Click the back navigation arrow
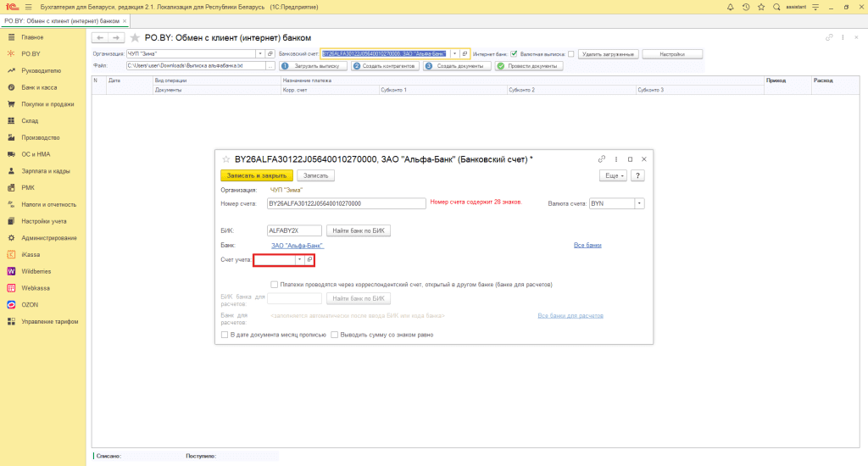The height and width of the screenshot is (466, 868). click(x=100, y=38)
